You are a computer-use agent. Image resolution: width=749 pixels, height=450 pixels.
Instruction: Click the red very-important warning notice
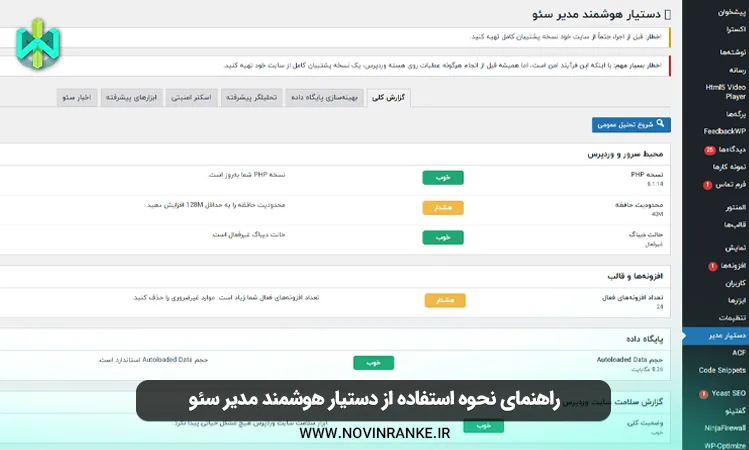pyautogui.click(x=335, y=65)
